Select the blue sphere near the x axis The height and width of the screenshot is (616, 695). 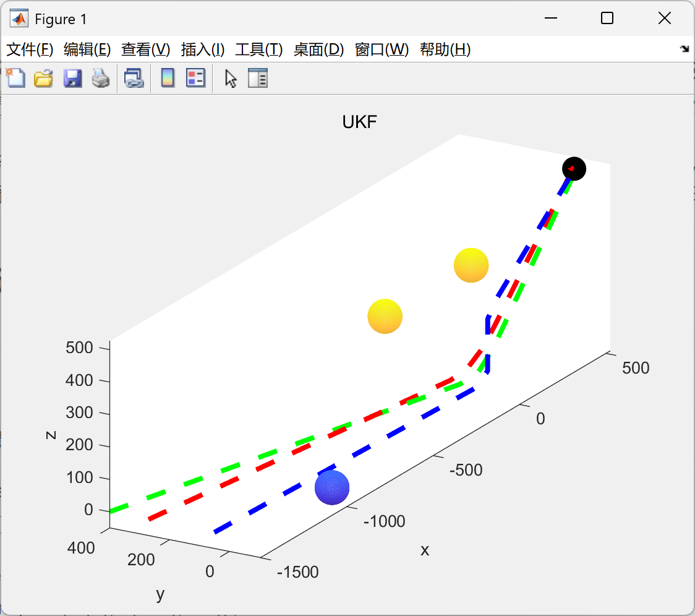332,487
